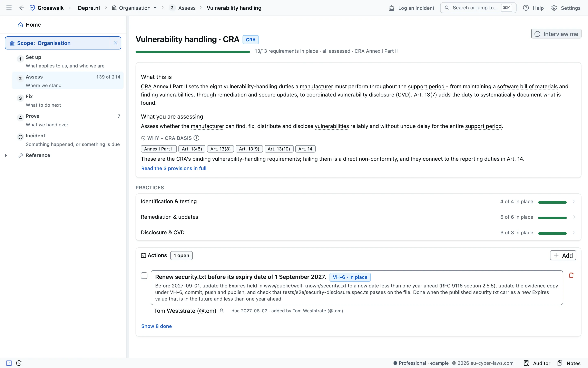The image size is (588, 368).
Task: Click the CRA basis info icon
Action: point(196,138)
